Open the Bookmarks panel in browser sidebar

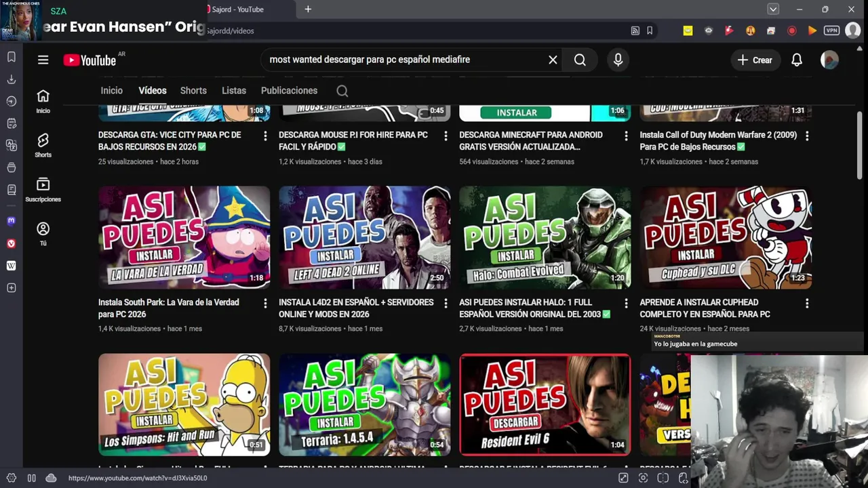12,57
